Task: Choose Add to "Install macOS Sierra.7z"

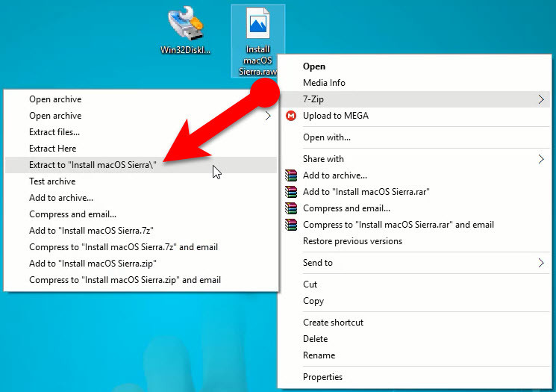Action: (141, 231)
